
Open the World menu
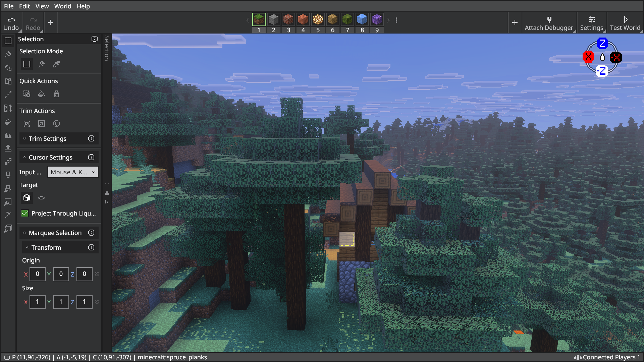pos(63,6)
